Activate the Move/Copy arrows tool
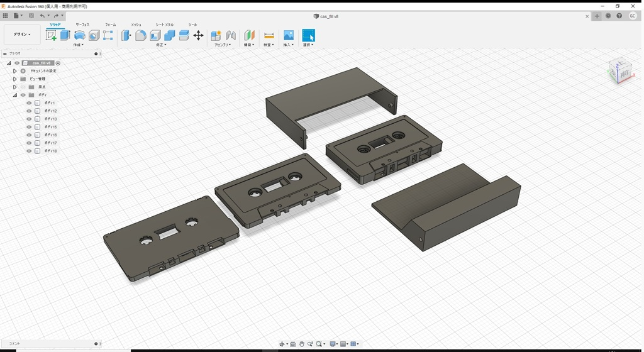The width and height of the screenshot is (644, 352). coord(198,35)
